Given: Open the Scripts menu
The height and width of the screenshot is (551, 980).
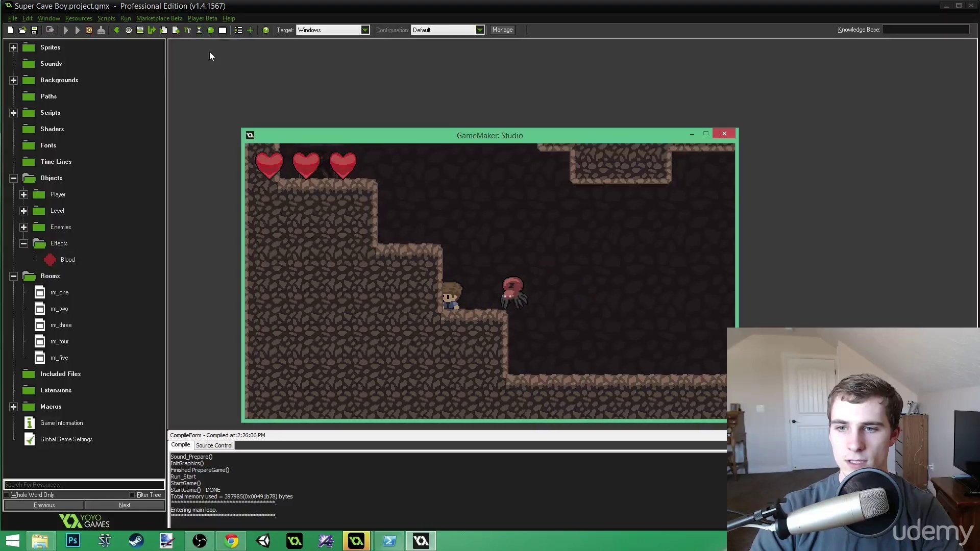Looking at the screenshot, I should click(106, 18).
